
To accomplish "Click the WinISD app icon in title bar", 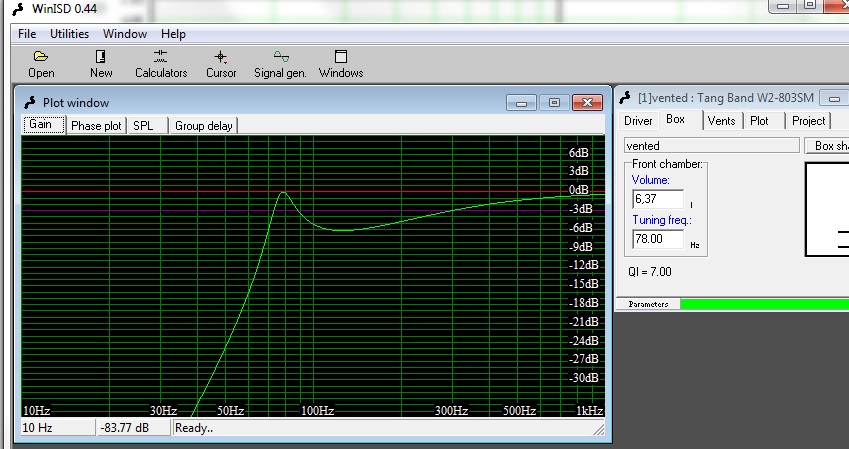I will coord(18,9).
